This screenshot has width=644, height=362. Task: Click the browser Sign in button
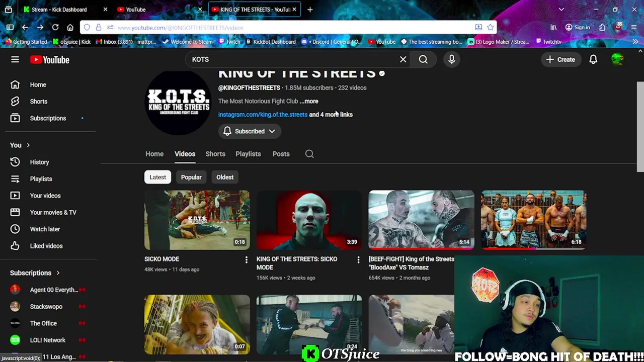point(577,27)
